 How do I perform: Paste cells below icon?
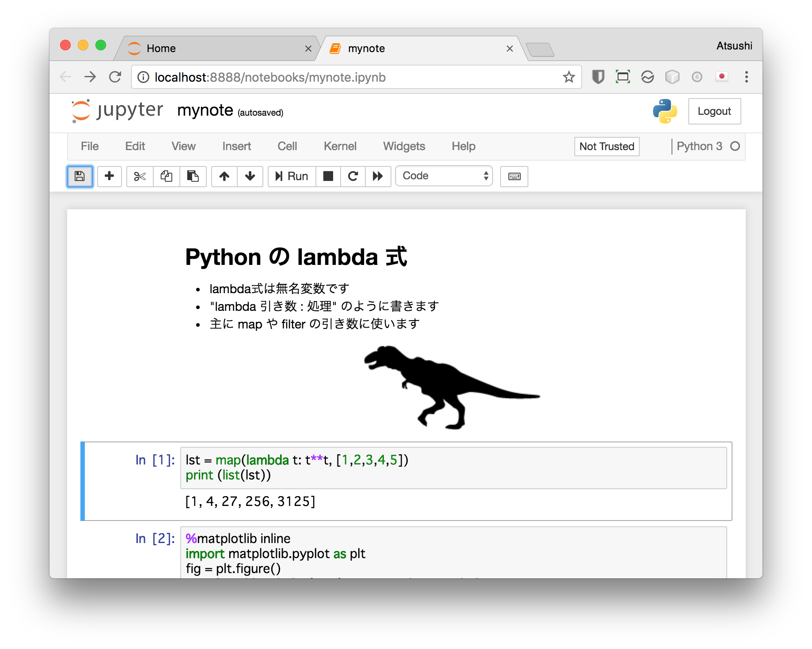(193, 176)
